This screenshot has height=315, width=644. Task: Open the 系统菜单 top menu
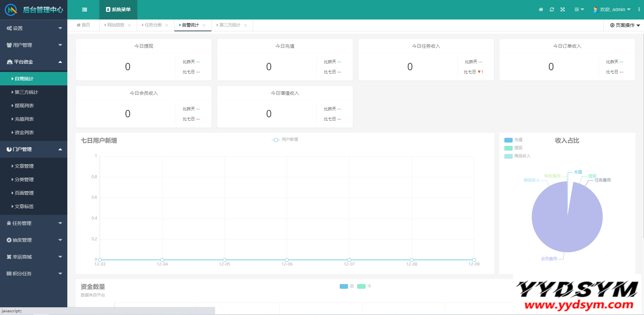click(x=118, y=10)
